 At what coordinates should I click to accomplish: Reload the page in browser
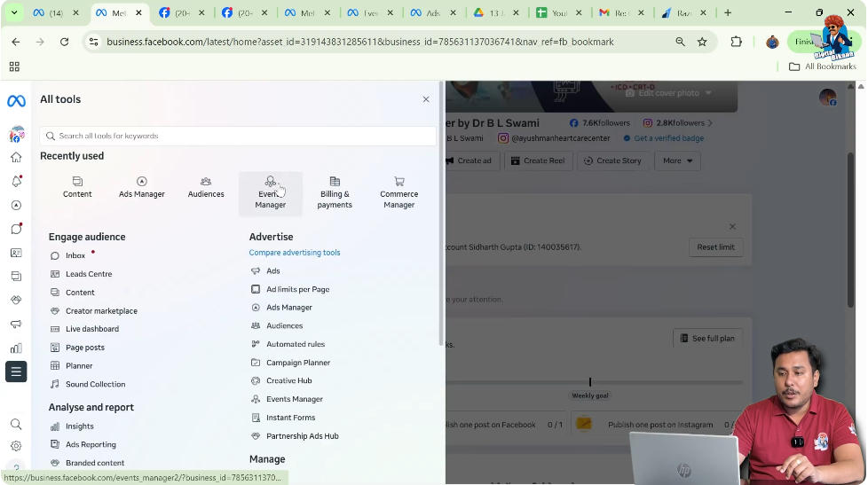tap(64, 42)
